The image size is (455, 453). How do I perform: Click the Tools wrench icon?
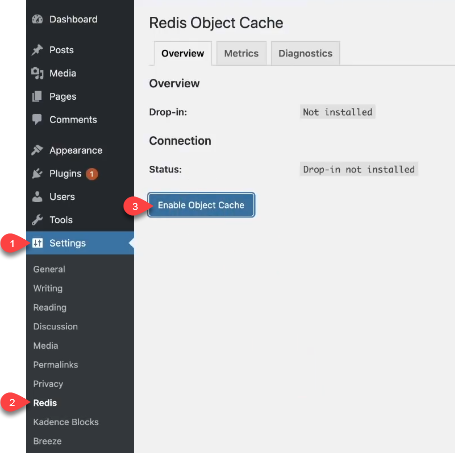click(37, 220)
